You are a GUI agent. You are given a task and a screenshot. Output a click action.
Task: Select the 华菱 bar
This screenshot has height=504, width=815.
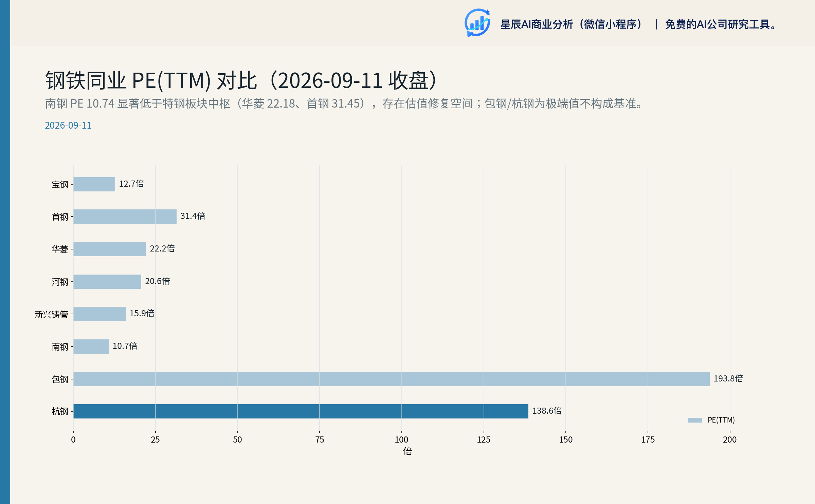tap(110, 249)
